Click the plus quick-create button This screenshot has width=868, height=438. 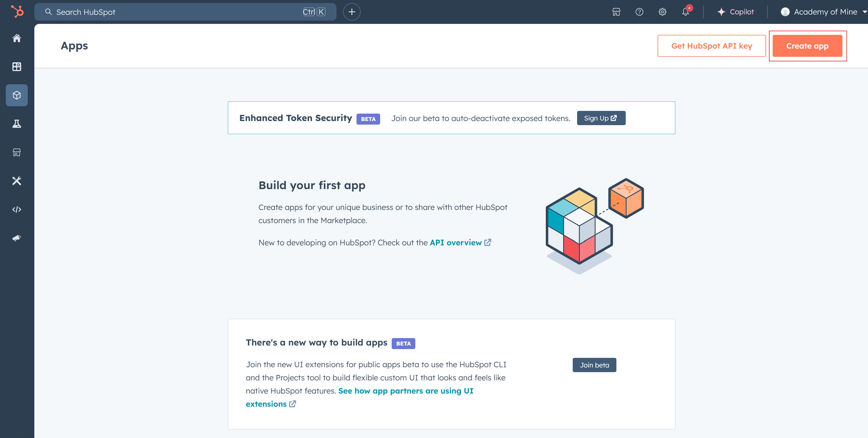[351, 12]
